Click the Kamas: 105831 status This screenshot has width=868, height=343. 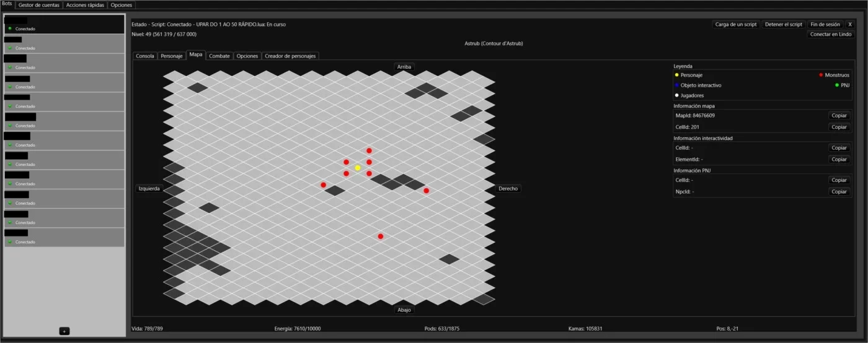(585, 328)
